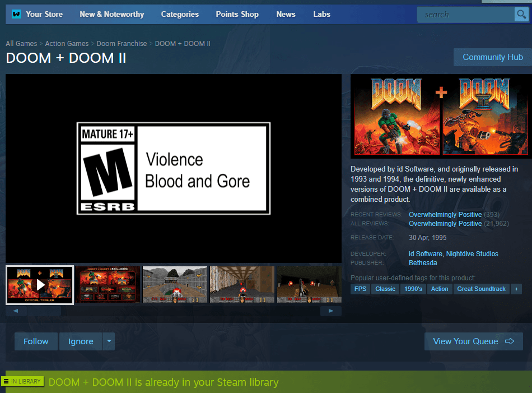The width and height of the screenshot is (532, 393).
Task: Click DOOM + DOOM II breadcrumb
Action: (x=183, y=44)
